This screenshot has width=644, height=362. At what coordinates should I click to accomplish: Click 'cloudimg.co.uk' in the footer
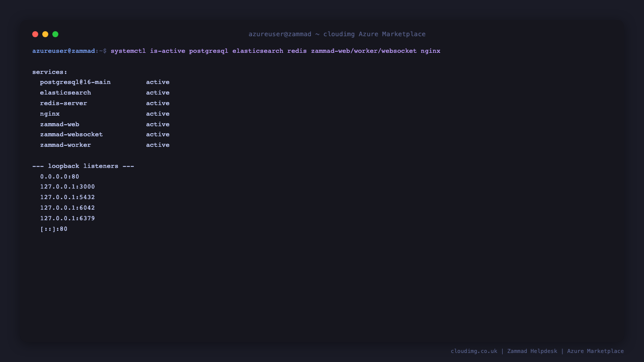click(x=474, y=351)
